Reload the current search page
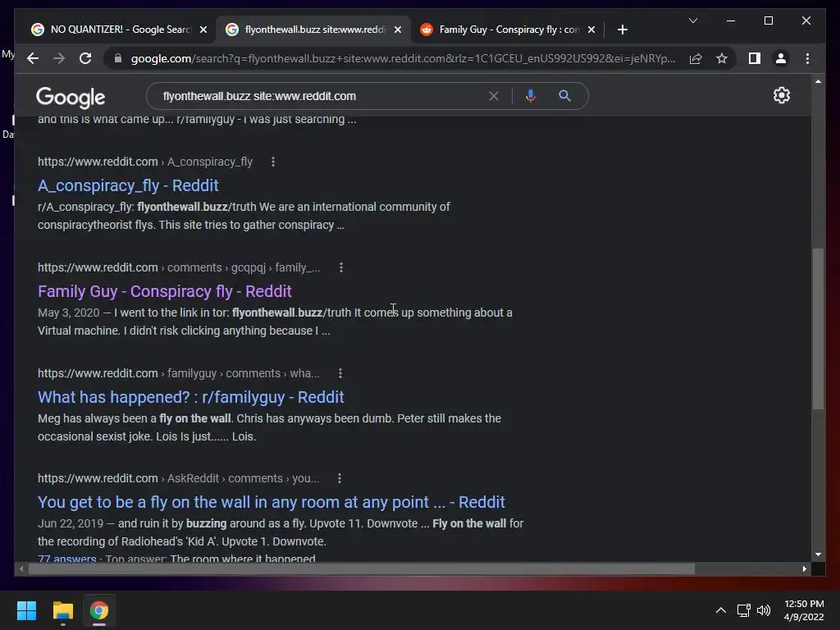The width and height of the screenshot is (840, 630). click(85, 58)
